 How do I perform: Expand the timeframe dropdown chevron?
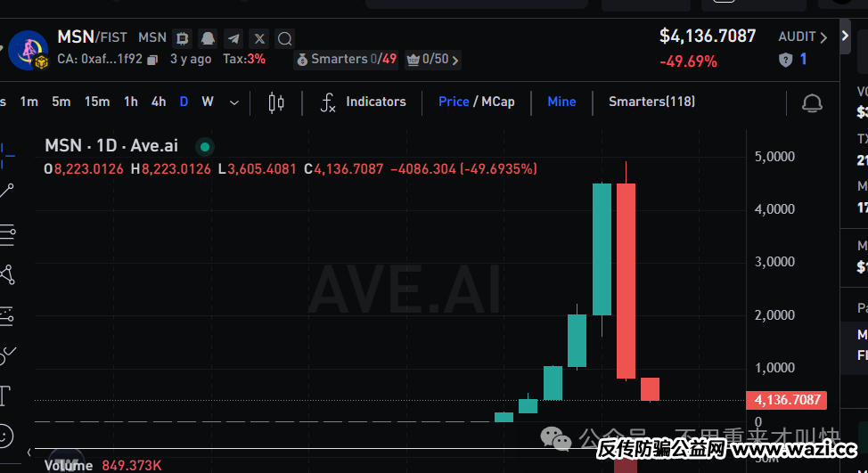point(234,102)
